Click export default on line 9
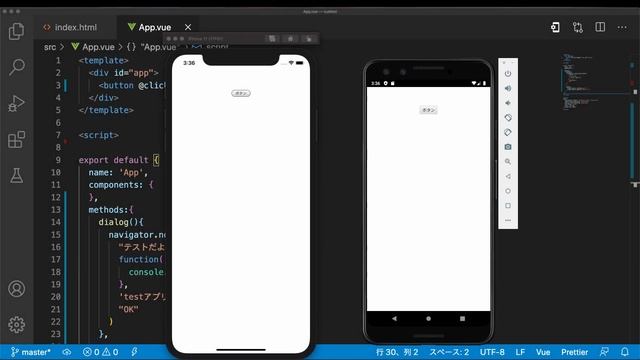 113,160
